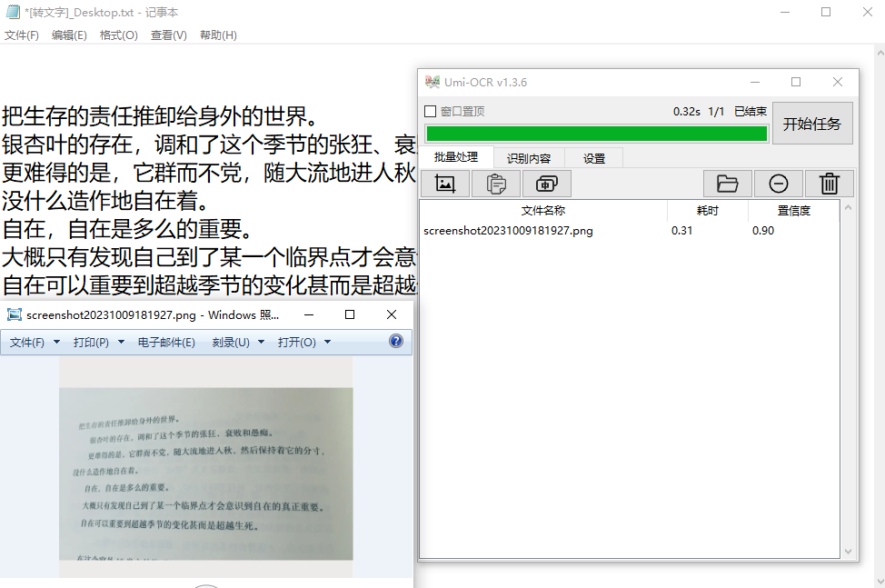Screen dimensions: 885x588
Task: Open Help via question mark icon
Action: 394,341
